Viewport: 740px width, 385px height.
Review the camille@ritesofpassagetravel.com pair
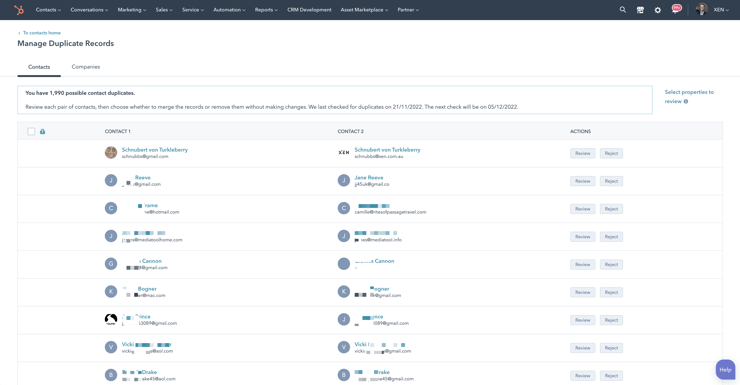click(x=582, y=209)
